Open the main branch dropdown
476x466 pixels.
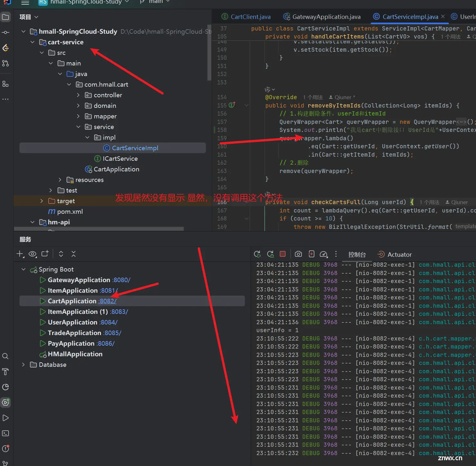click(x=155, y=2)
